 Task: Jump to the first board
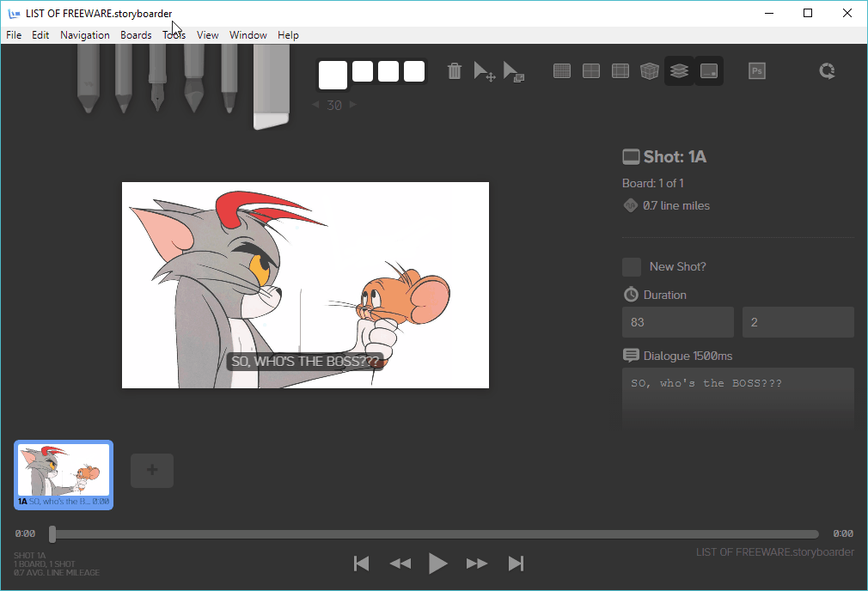tap(362, 564)
